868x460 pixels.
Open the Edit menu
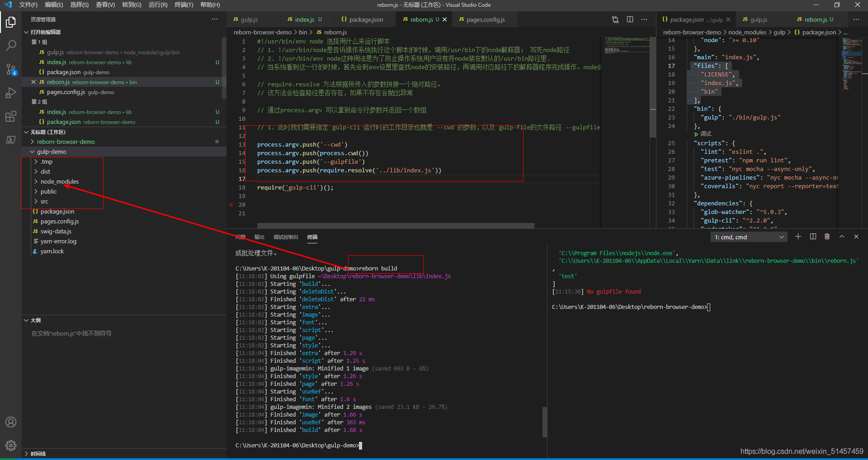click(x=54, y=5)
